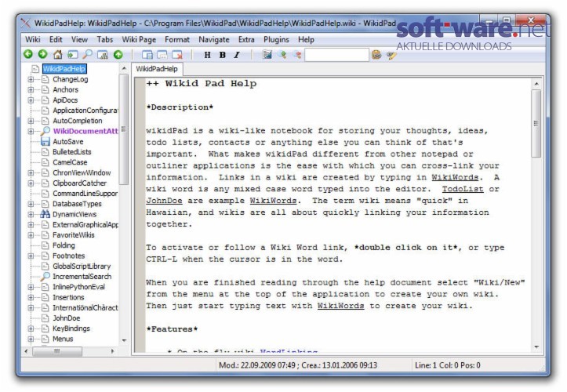The width and height of the screenshot is (567, 392).
Task: Click the editor vertical scrollbar thumb
Action: [x=536, y=123]
